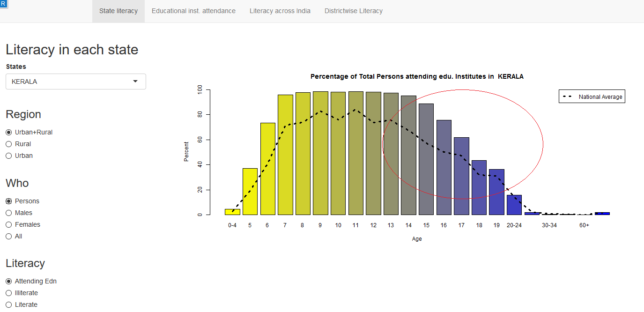Viewport: 644px width, 312px height.
Task: Choose the Rural region radio button
Action: [x=9, y=144]
